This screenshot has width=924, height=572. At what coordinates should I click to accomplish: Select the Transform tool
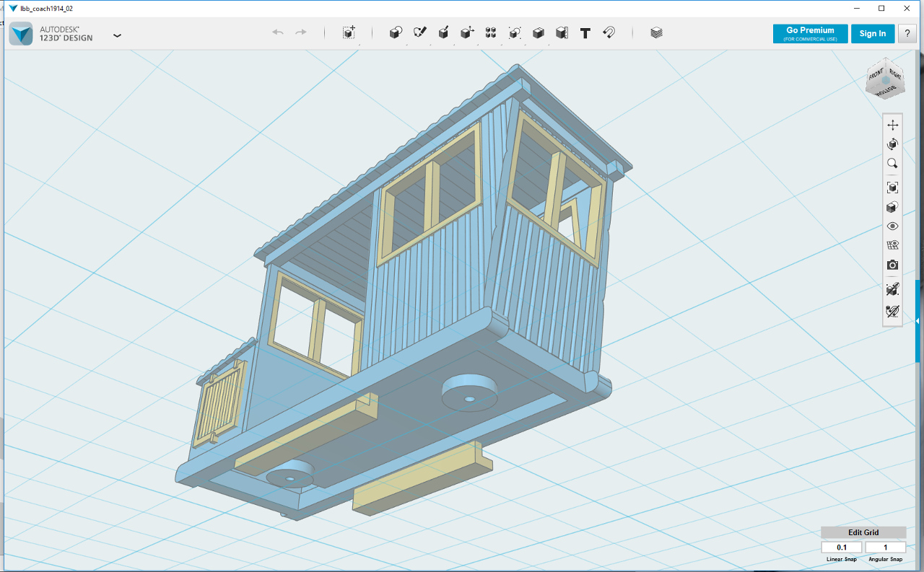coord(349,32)
